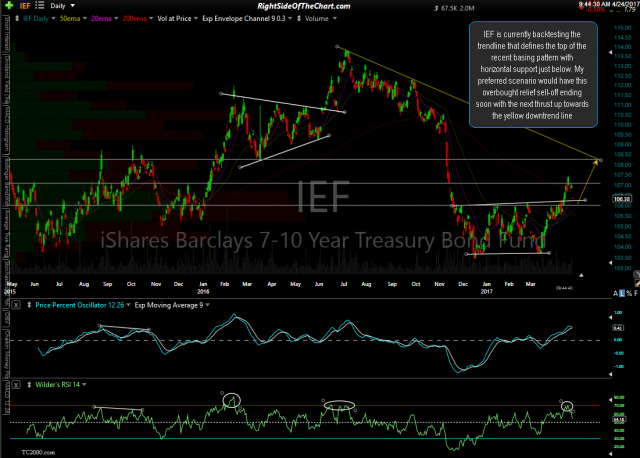Click the endpoint of the yellow downtrend line
The height and width of the screenshot is (458, 640).
[x=600, y=160]
